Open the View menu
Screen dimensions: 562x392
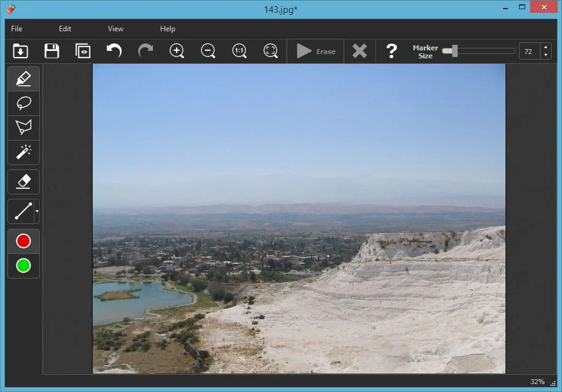[x=115, y=29]
